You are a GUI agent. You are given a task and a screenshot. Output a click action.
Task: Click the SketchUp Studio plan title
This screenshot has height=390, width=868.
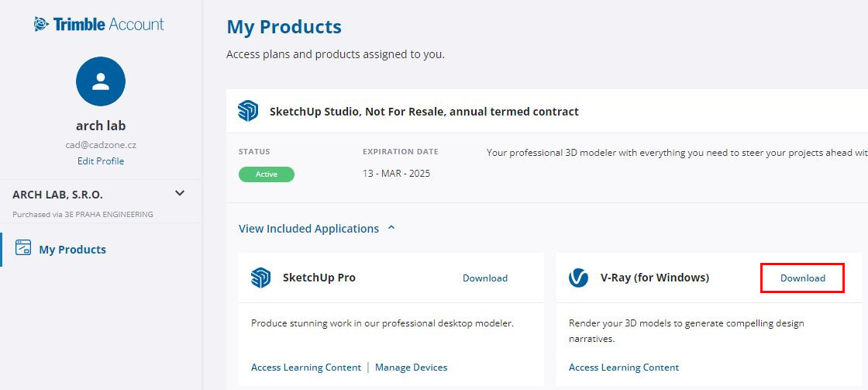424,112
